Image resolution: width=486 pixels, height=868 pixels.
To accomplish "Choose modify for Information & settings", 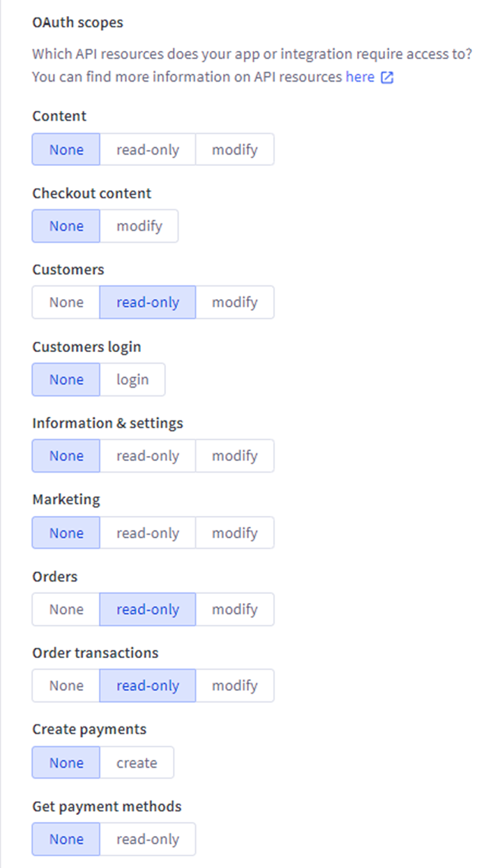I will tap(234, 456).
